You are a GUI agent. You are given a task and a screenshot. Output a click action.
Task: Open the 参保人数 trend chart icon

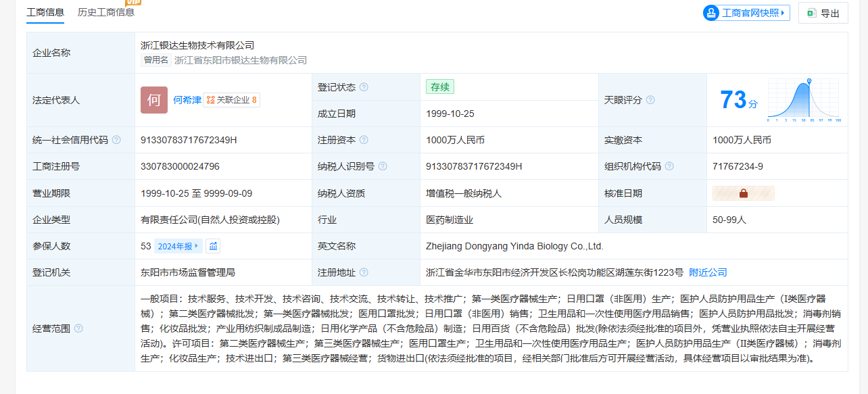pos(213,246)
